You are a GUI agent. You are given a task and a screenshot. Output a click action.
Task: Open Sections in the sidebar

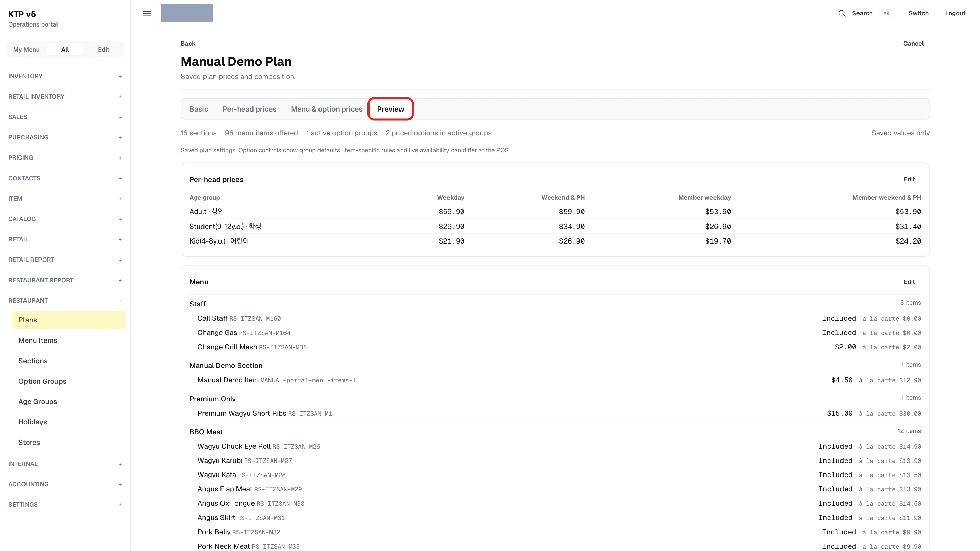69,361
